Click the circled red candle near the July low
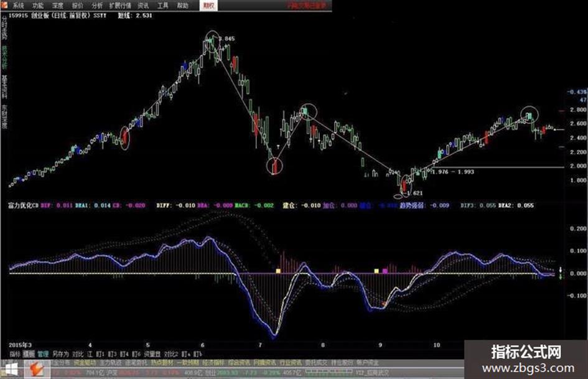The height and width of the screenshot is (379, 588). [x=275, y=166]
